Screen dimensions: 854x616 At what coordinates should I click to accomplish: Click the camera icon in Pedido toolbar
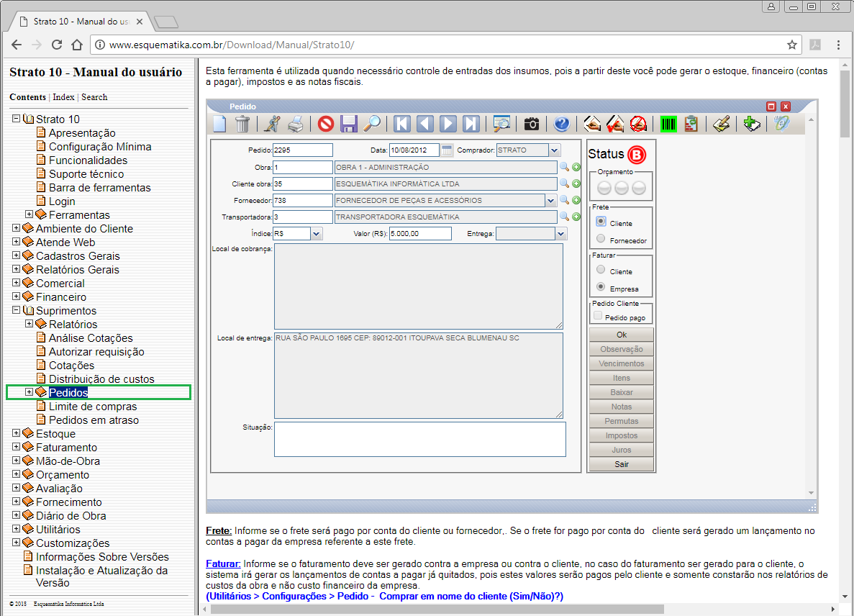tap(532, 124)
